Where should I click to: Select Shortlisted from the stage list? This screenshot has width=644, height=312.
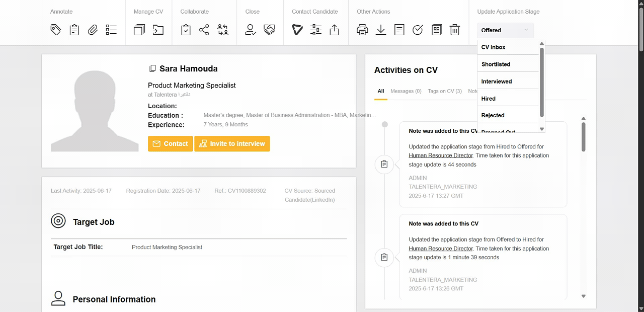496,64
